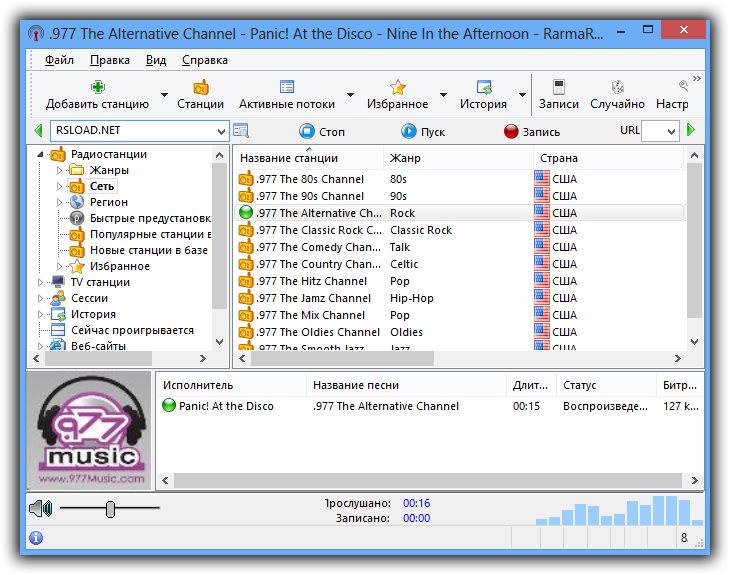Viewport: 730px width, 575px height.
Task: Open the Станции toolbar icon
Action: [x=201, y=87]
